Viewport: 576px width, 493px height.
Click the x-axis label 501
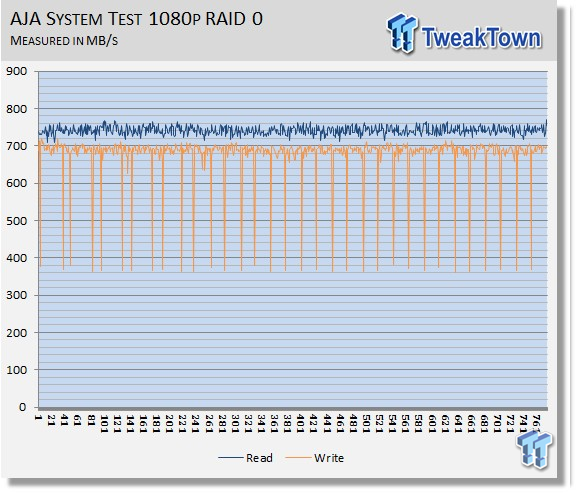(x=366, y=424)
